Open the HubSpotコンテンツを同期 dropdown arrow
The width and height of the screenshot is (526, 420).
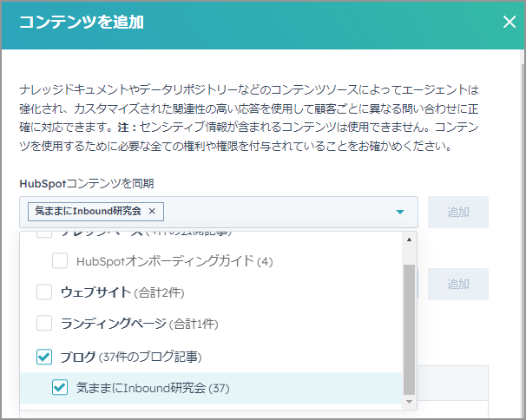pos(400,212)
